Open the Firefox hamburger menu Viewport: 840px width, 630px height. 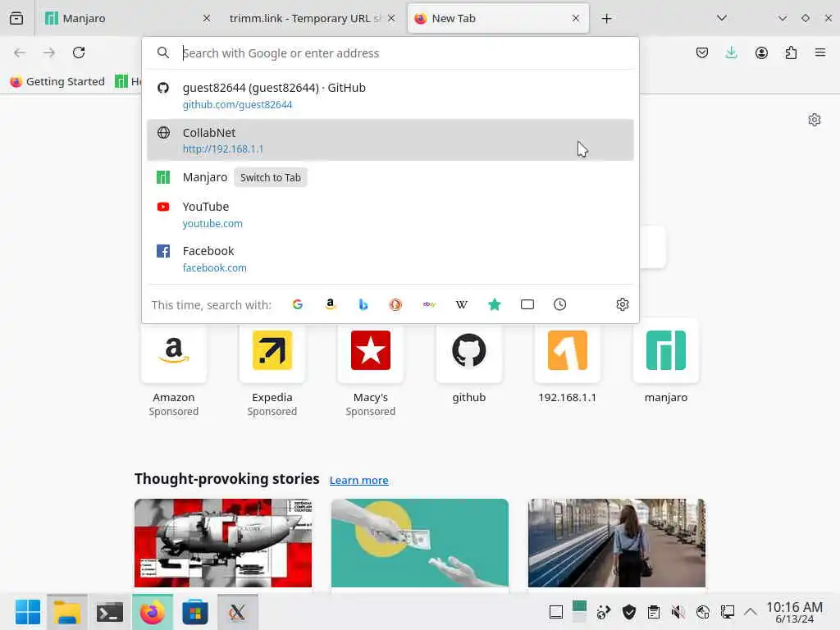(820, 52)
